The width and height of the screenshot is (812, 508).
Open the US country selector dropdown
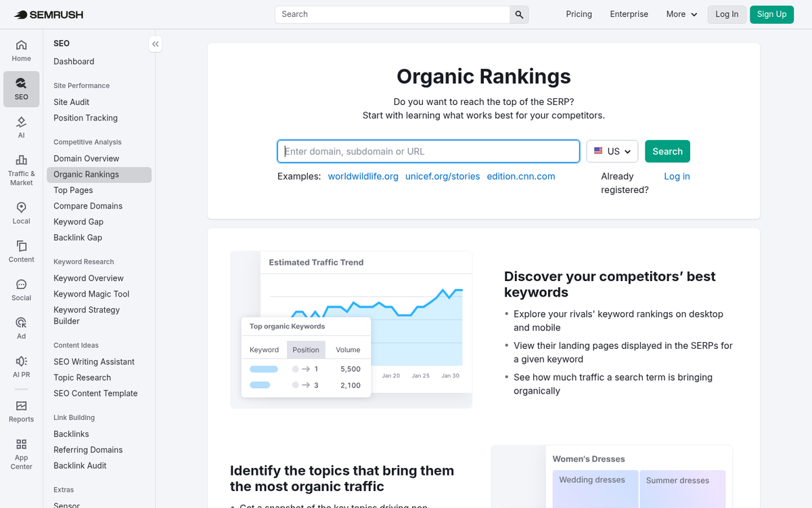[612, 151]
